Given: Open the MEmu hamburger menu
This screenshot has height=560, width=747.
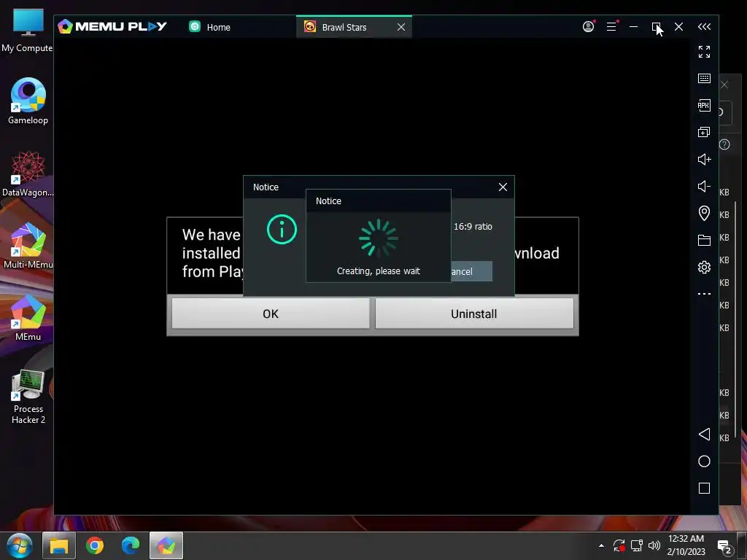Looking at the screenshot, I should click(612, 27).
